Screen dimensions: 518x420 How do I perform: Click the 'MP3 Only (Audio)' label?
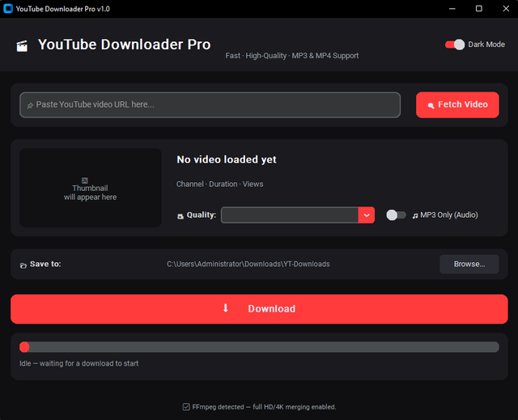[x=449, y=215]
